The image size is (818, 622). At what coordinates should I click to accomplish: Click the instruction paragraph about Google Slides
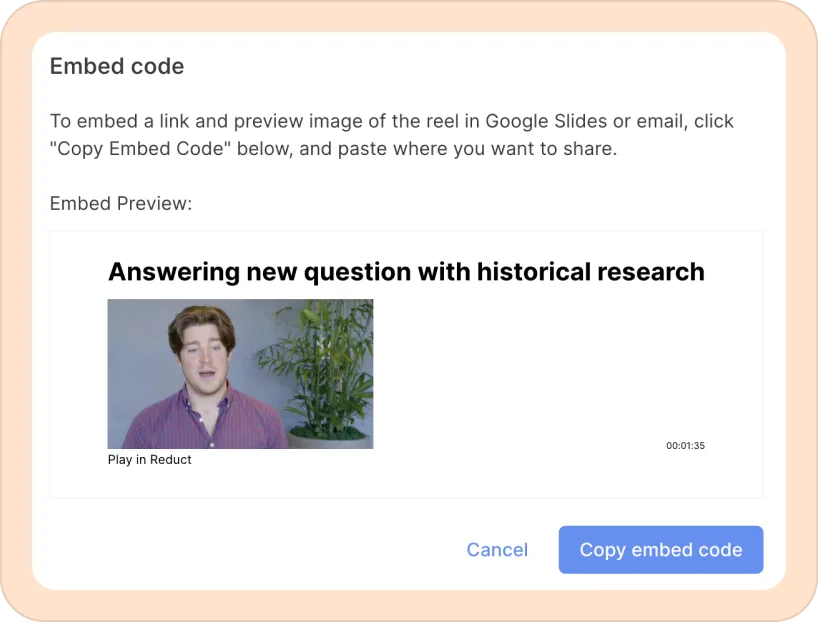(x=391, y=136)
